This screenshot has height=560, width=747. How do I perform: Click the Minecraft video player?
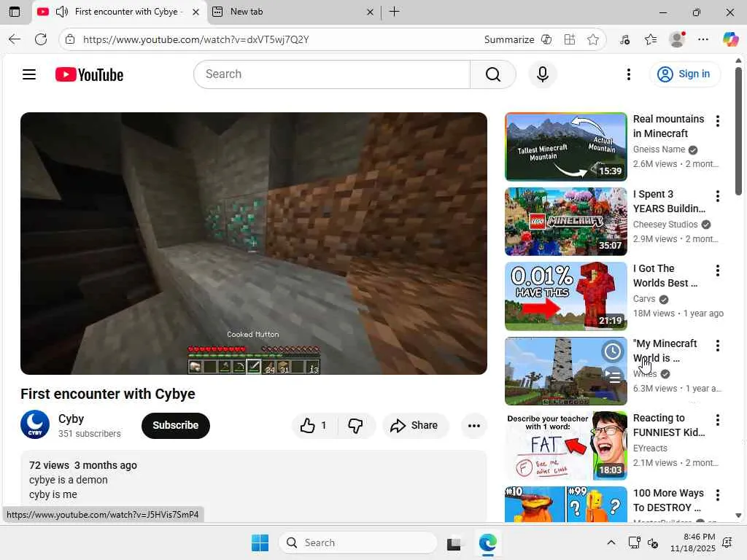(253, 244)
